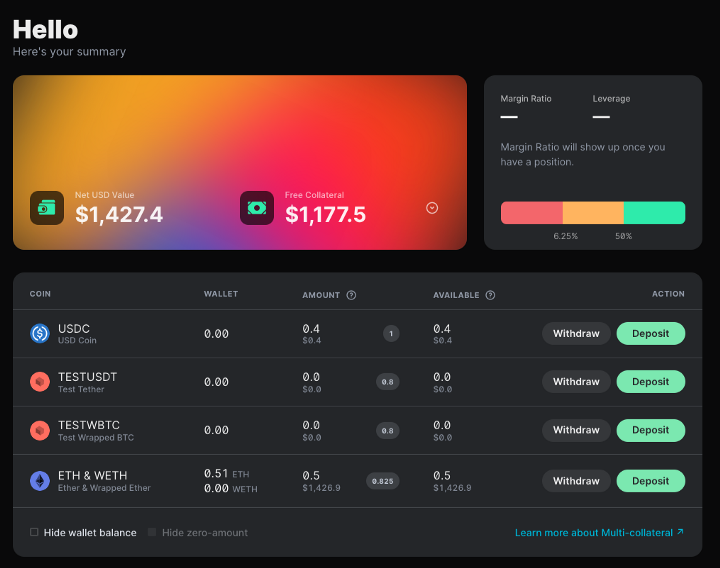Click the ETH & WETH coin icon
The image size is (720, 568).
40,481
